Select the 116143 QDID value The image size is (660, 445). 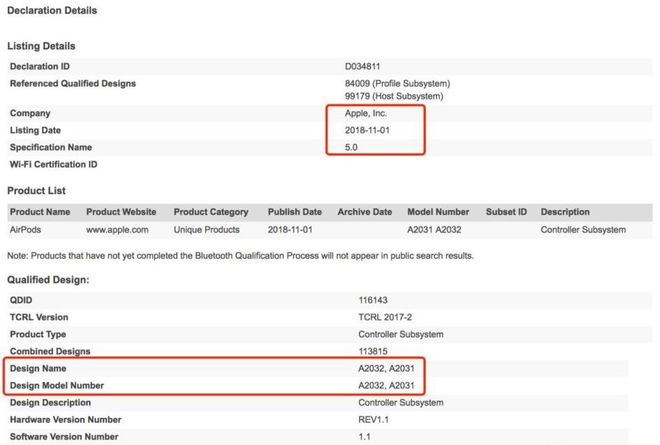click(x=373, y=300)
